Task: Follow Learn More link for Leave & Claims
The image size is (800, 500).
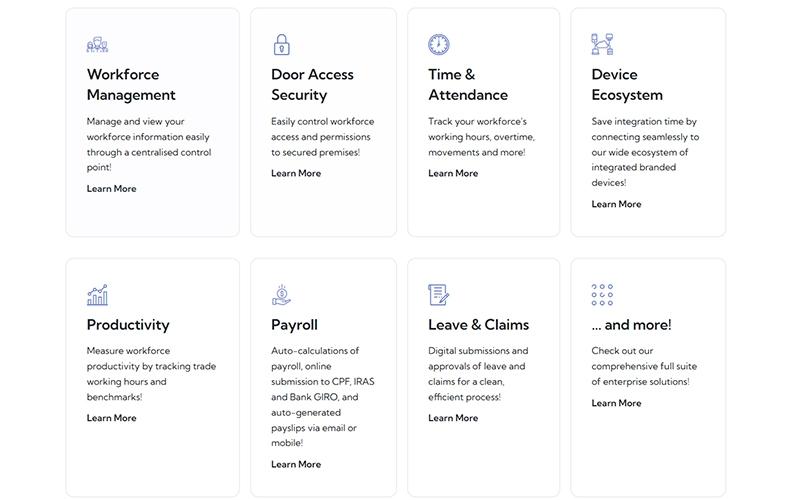Action: (x=453, y=418)
